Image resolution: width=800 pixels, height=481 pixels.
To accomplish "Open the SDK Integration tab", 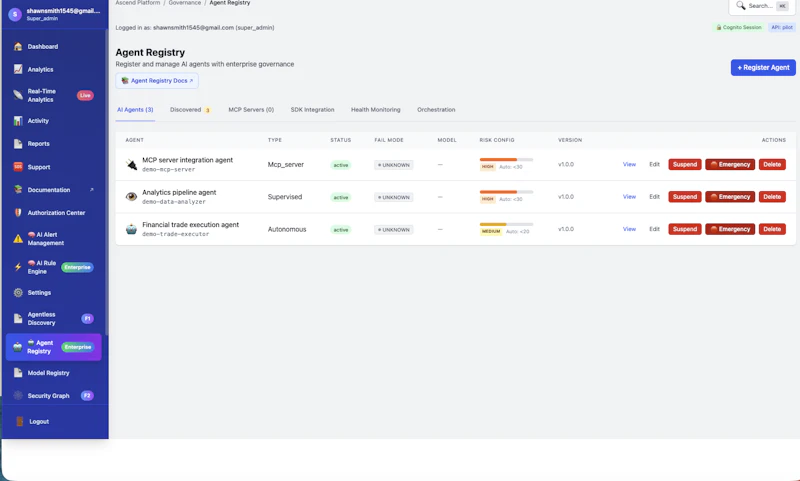I will (x=312, y=110).
